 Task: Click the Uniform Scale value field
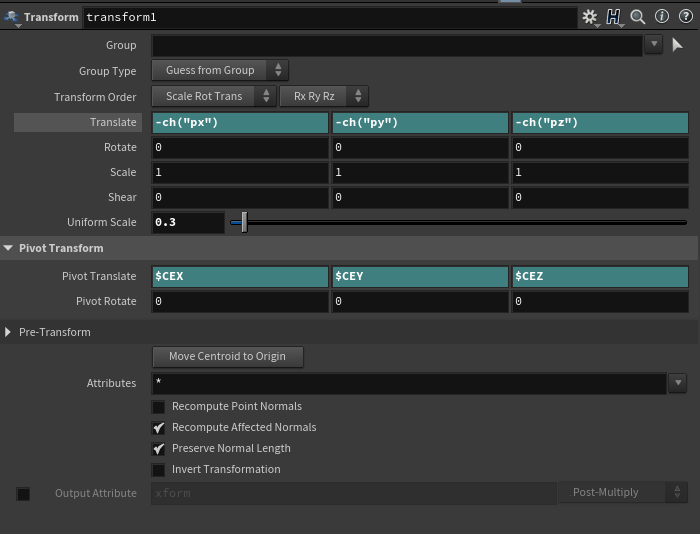point(188,222)
